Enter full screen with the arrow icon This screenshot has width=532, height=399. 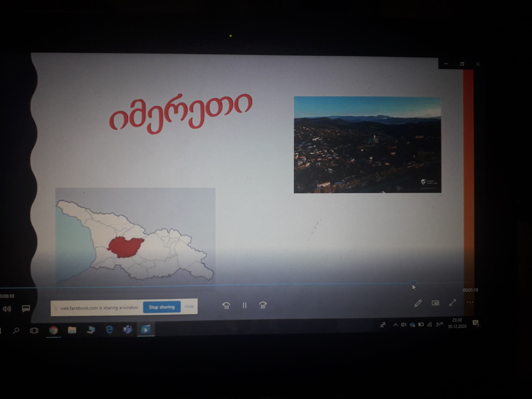coord(453,303)
